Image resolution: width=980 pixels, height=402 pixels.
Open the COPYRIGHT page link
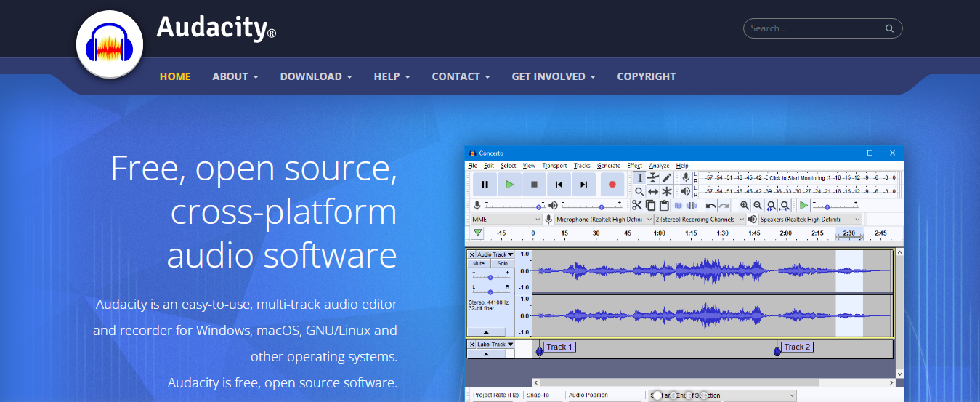click(647, 76)
